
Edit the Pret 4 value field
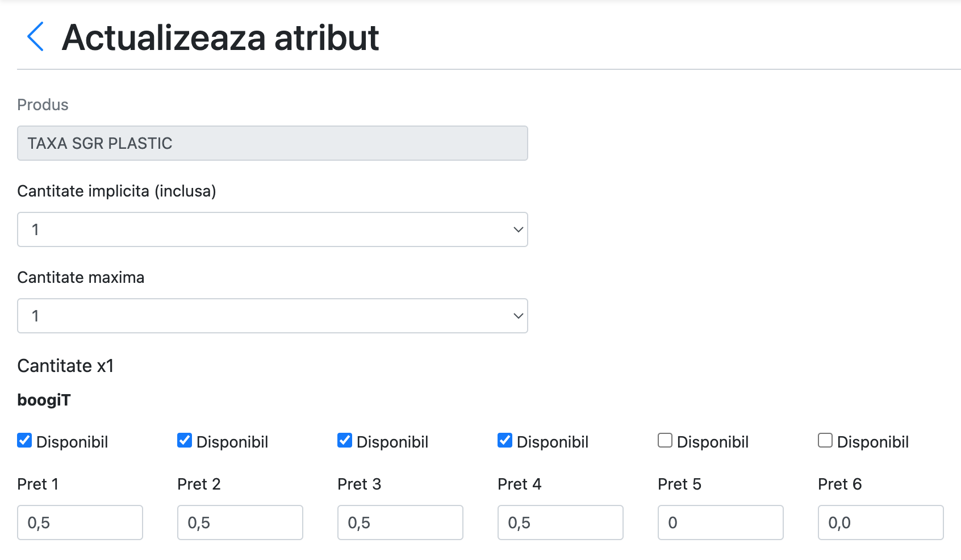pyautogui.click(x=561, y=523)
